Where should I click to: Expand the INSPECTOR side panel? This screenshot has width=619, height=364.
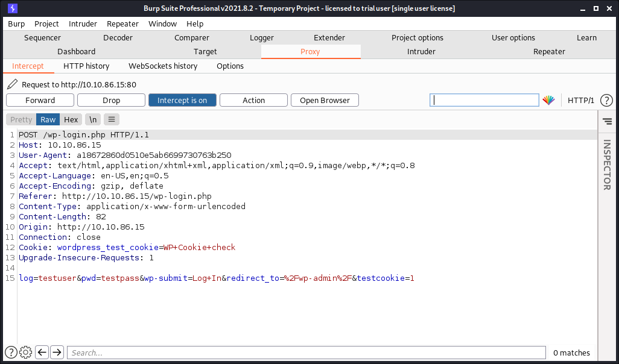point(607,165)
